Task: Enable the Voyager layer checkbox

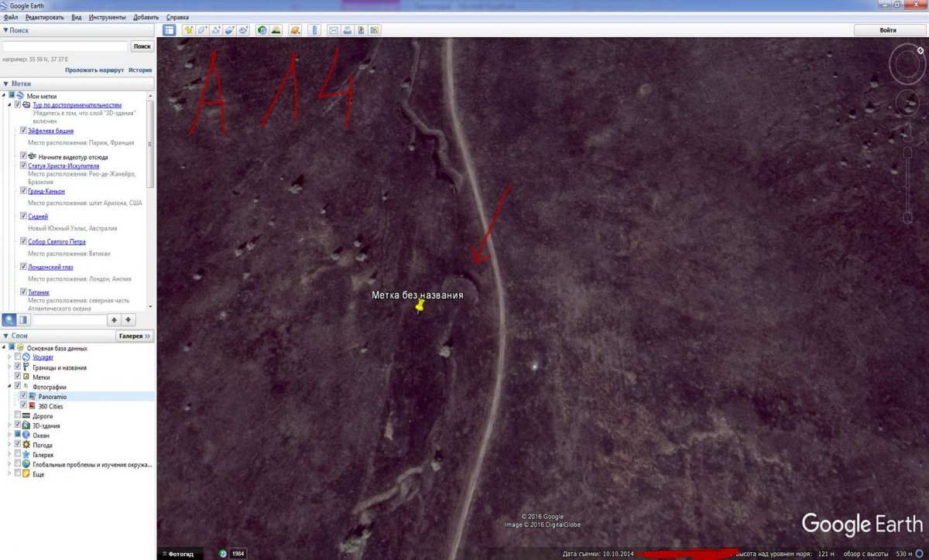Action: [18, 357]
